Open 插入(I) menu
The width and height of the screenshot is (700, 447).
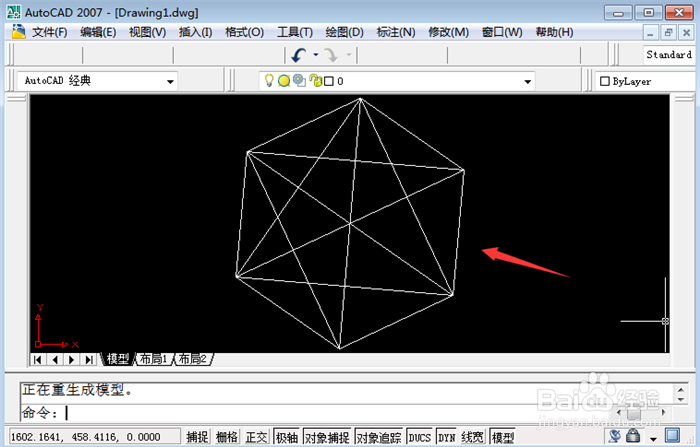click(196, 32)
